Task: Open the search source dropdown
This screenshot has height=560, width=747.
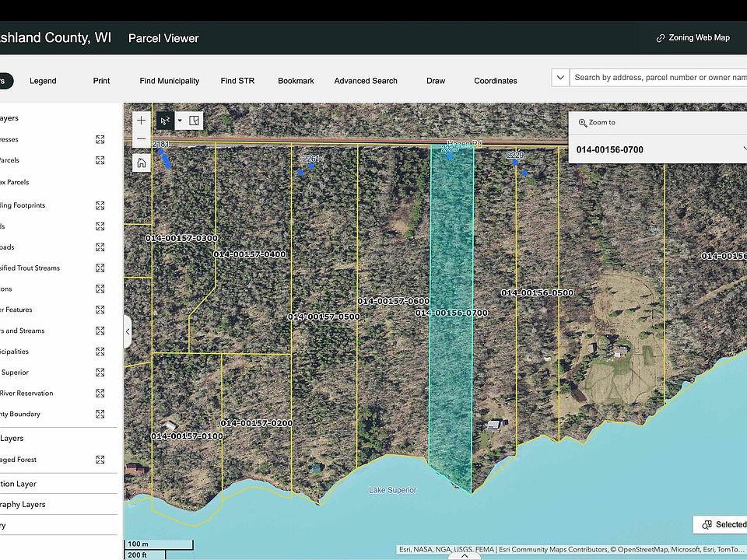Action: (559, 78)
